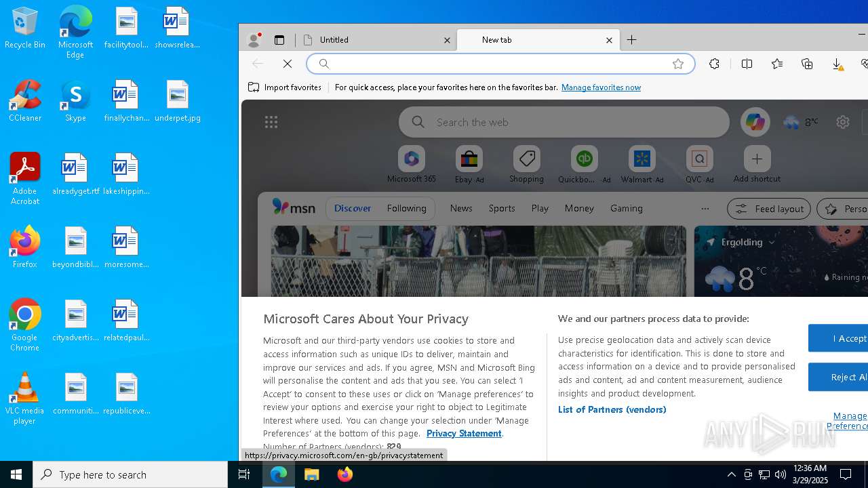This screenshot has width=868, height=488.
Task: Select the Following feed tab
Action: pyautogui.click(x=407, y=209)
